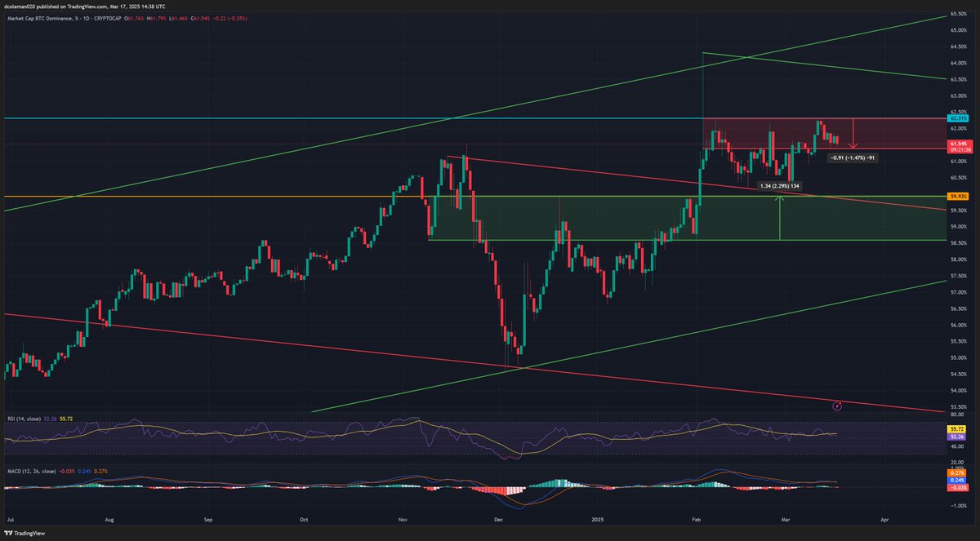980x541 pixels.
Task: Click the 'Dec' time axis label
Action: (x=499, y=518)
